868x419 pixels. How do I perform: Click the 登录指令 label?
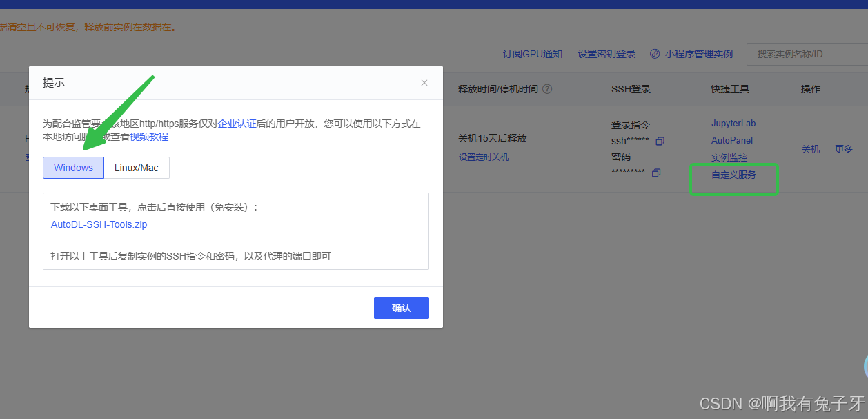(631, 125)
